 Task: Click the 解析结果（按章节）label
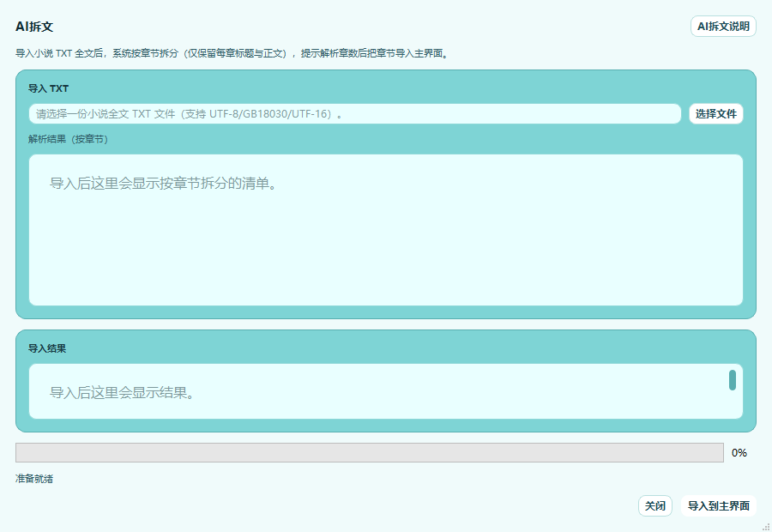[68, 139]
